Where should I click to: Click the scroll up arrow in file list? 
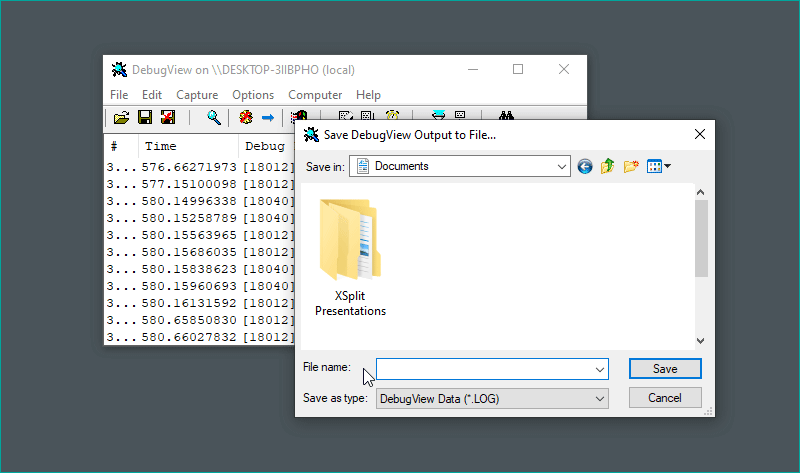701,192
